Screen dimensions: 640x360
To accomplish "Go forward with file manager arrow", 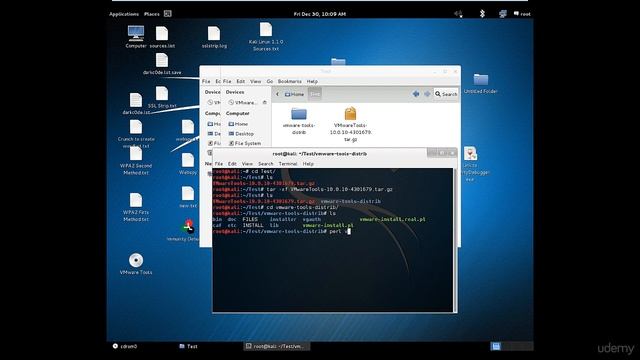I will tap(427, 94).
